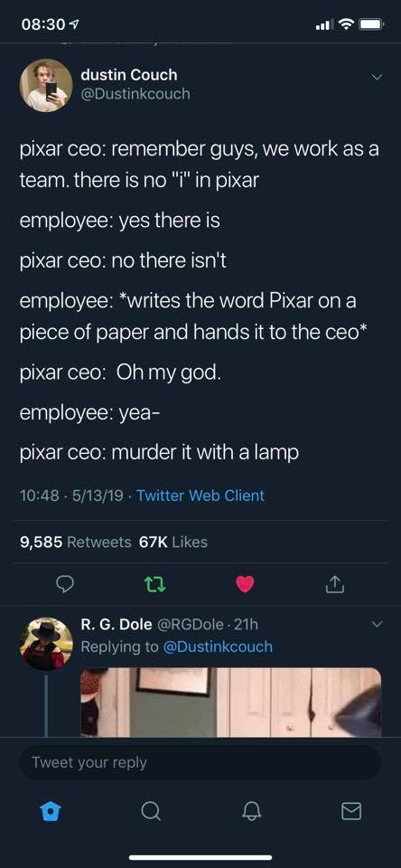The height and width of the screenshot is (868, 401).
Task: Focus the Tweet your reply field
Action: click(x=200, y=762)
